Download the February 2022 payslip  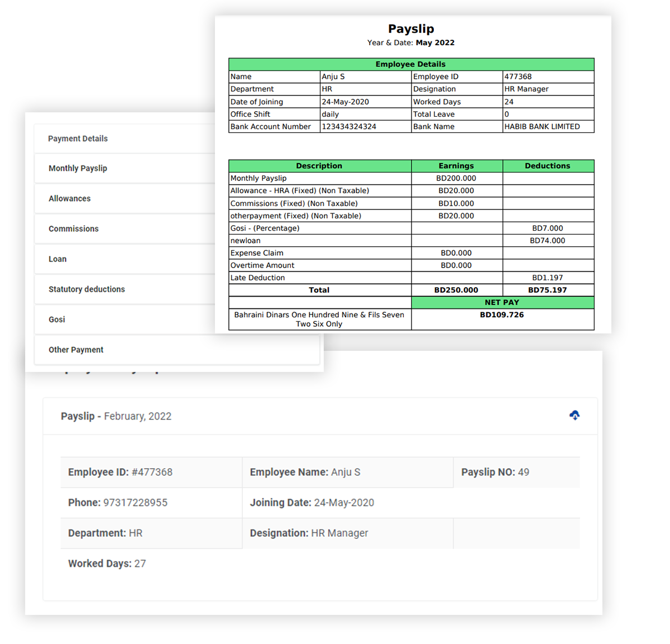point(574,415)
